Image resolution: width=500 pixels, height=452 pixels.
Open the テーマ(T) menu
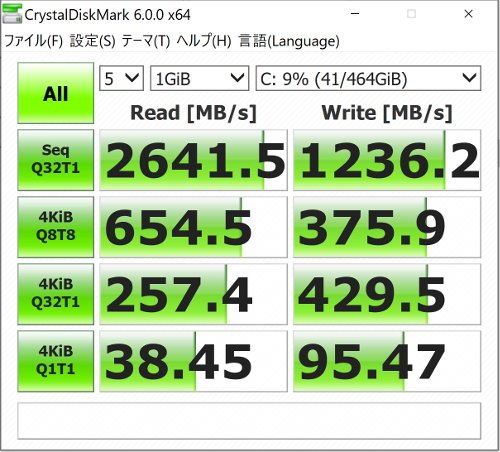[x=146, y=41]
